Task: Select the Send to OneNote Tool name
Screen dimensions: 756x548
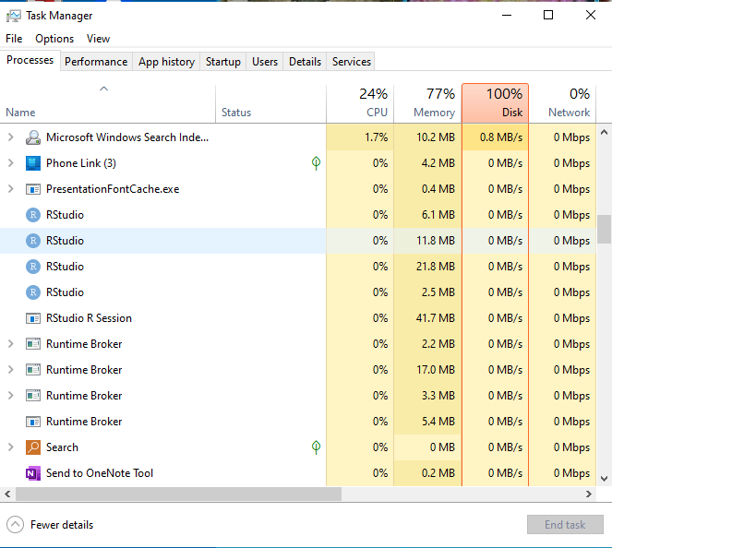Action: tap(100, 473)
